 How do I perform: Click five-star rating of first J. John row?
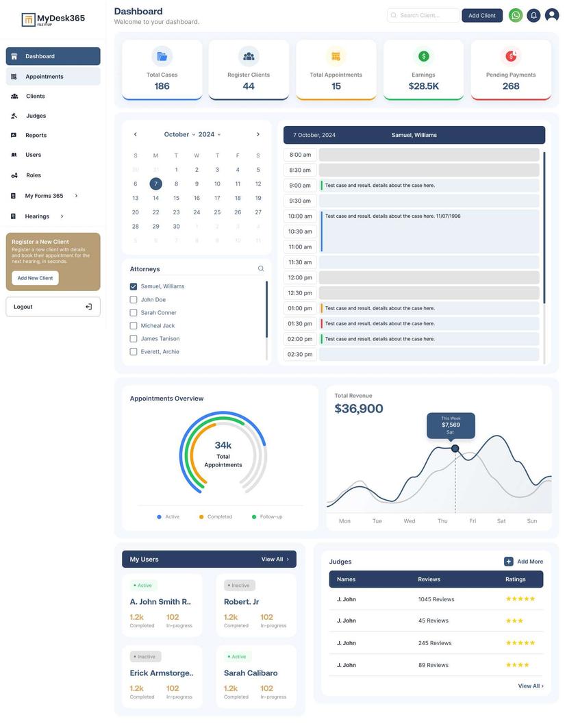point(520,599)
